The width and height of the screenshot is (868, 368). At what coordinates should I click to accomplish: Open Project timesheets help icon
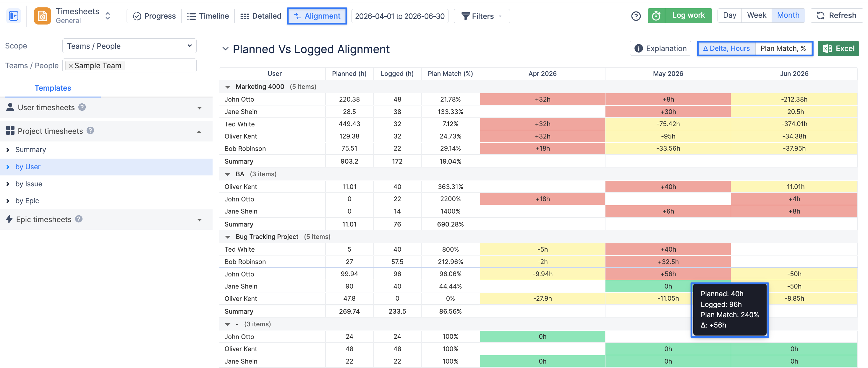pos(90,131)
